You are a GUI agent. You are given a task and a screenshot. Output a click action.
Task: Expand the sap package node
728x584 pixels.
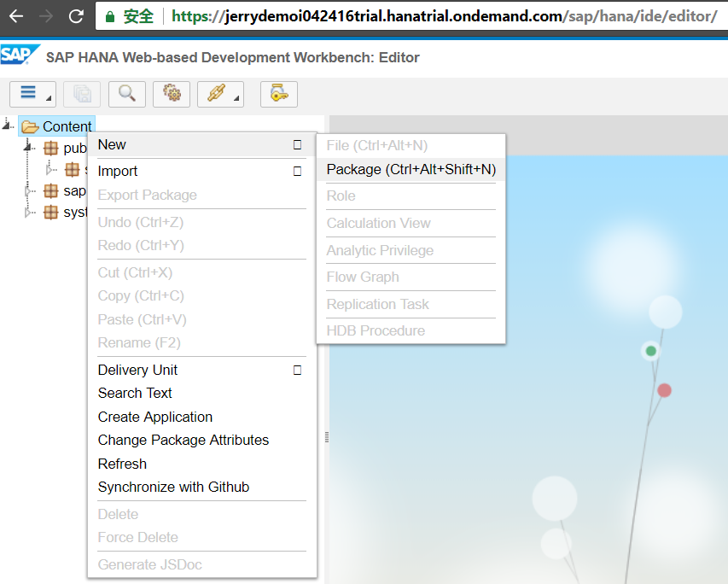coord(29,191)
